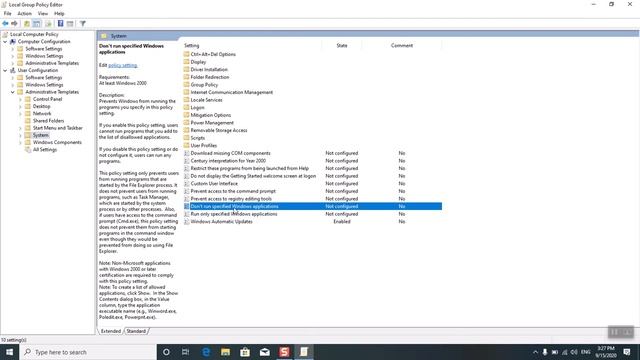This screenshot has width=640, height=360.
Task: Click the Forward arrow toolbar icon
Action: coord(14,24)
